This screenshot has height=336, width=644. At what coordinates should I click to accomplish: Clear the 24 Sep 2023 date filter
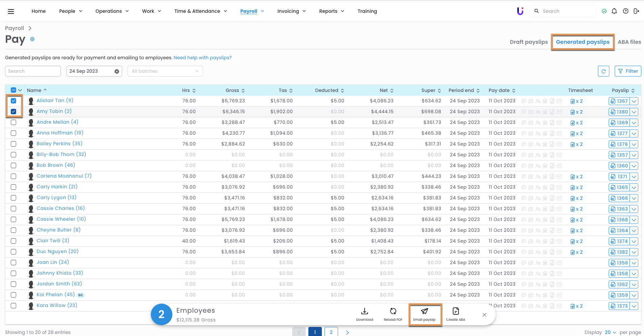click(116, 71)
